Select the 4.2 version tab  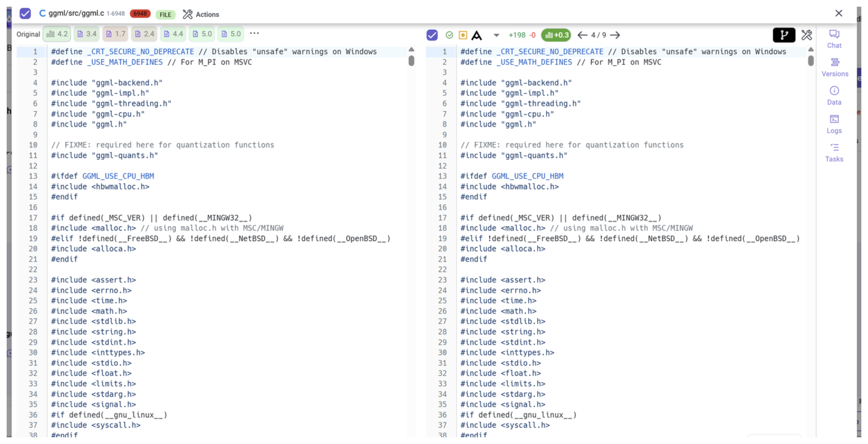tap(57, 34)
